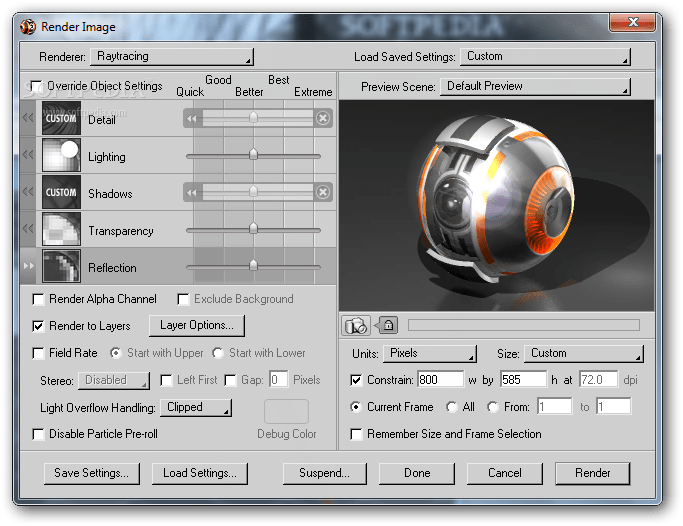
Task: Expand the Transparency row double-arrow
Action: click(x=28, y=229)
